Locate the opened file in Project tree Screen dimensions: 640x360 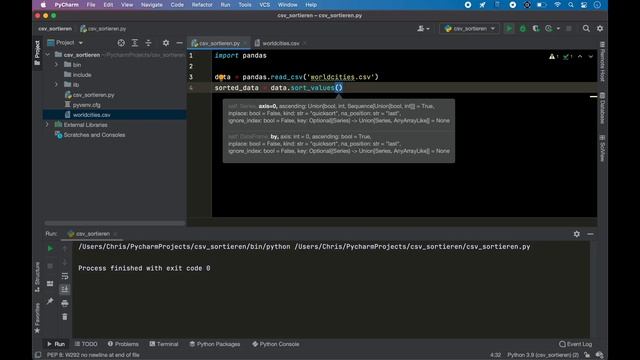tap(121, 43)
